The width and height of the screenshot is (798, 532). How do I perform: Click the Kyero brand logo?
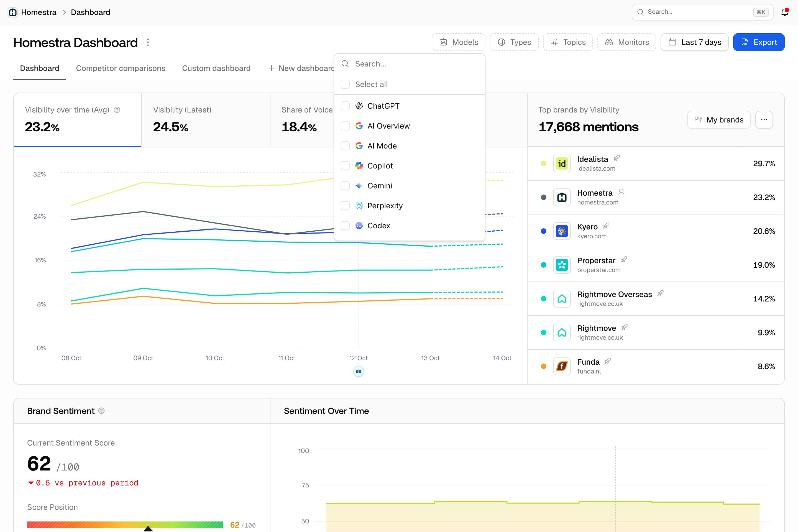[x=562, y=231]
